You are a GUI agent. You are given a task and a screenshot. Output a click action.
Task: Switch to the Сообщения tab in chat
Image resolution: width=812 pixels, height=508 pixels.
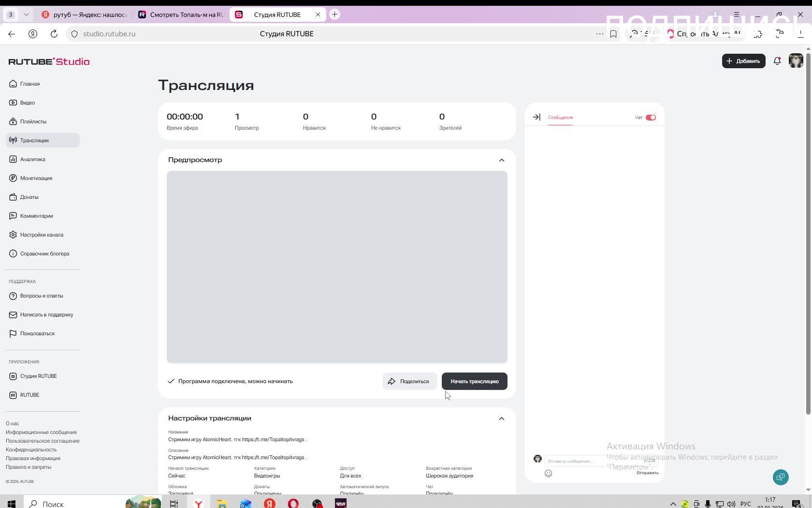tap(560, 118)
